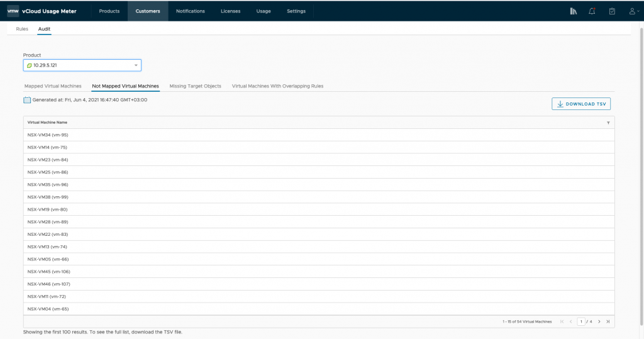
Task: Go to first page of results
Action: click(562, 321)
